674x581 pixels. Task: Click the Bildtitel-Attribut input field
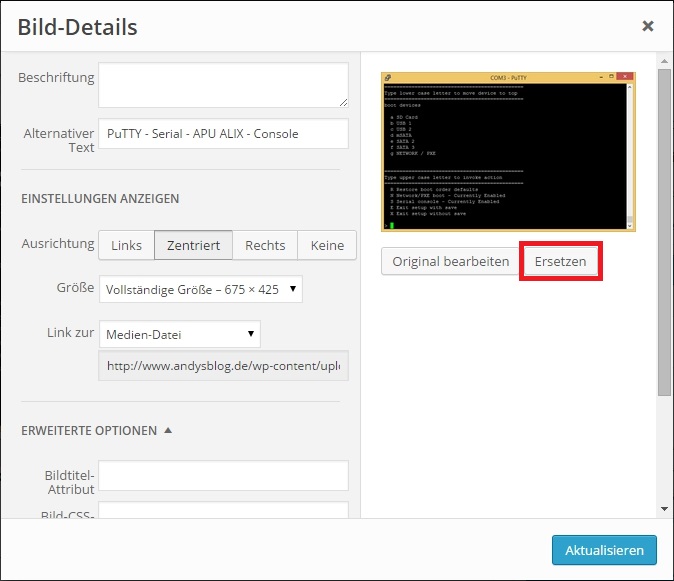pos(223,476)
